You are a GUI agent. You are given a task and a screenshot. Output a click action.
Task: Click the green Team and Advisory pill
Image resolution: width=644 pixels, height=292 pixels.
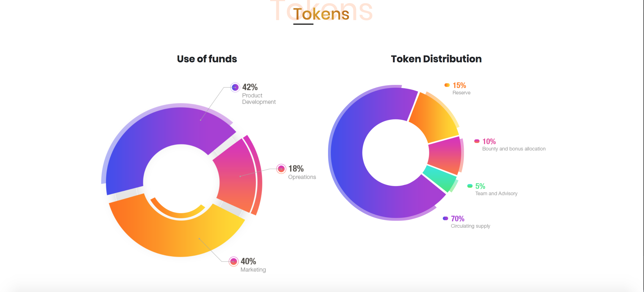coord(470,186)
